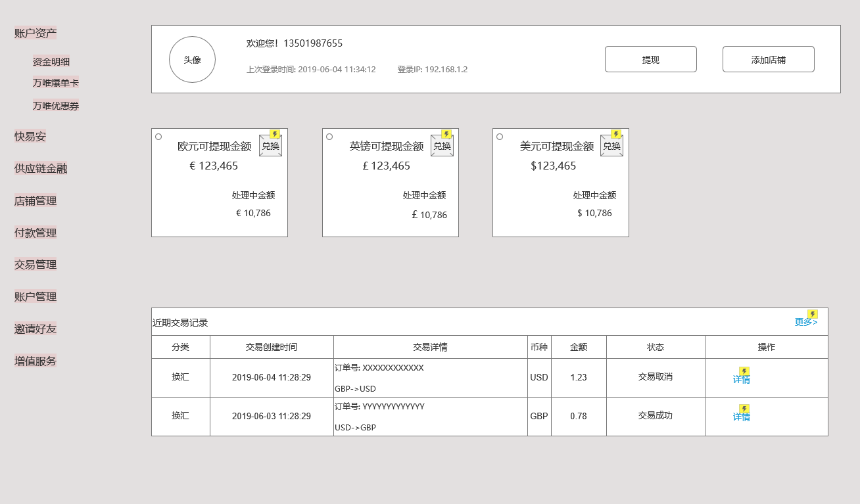Viewport: 860px width, 504px height.
Task: Click the 兑换 icon on the 英镑 card
Action: [442, 146]
